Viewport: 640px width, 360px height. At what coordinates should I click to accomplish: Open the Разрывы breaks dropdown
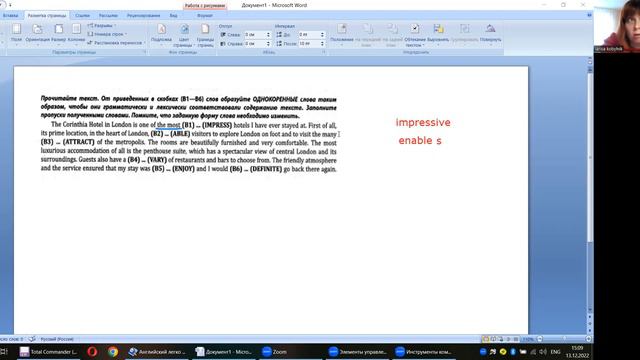point(101,26)
